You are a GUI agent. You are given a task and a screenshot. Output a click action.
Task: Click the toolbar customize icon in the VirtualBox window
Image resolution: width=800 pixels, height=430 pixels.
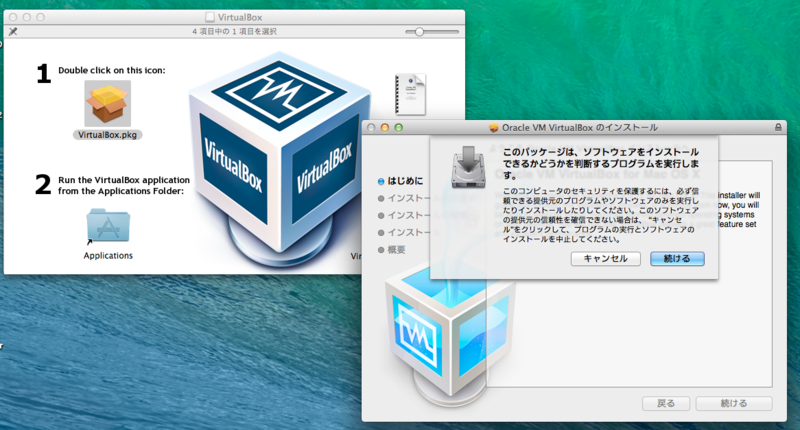[x=13, y=31]
